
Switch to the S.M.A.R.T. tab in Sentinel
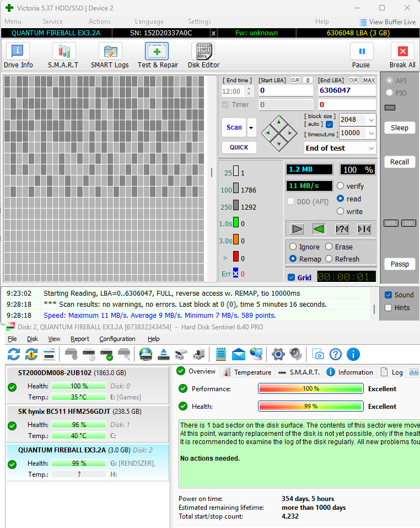pyautogui.click(x=299, y=372)
